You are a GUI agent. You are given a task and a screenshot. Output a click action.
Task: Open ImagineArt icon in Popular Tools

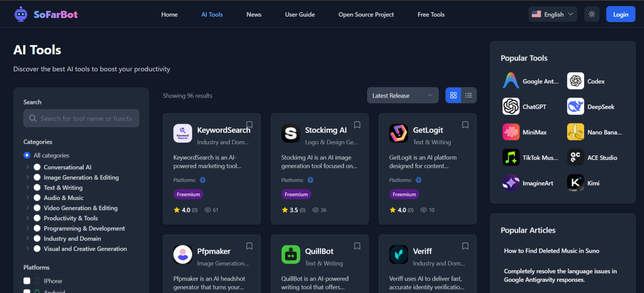511,183
